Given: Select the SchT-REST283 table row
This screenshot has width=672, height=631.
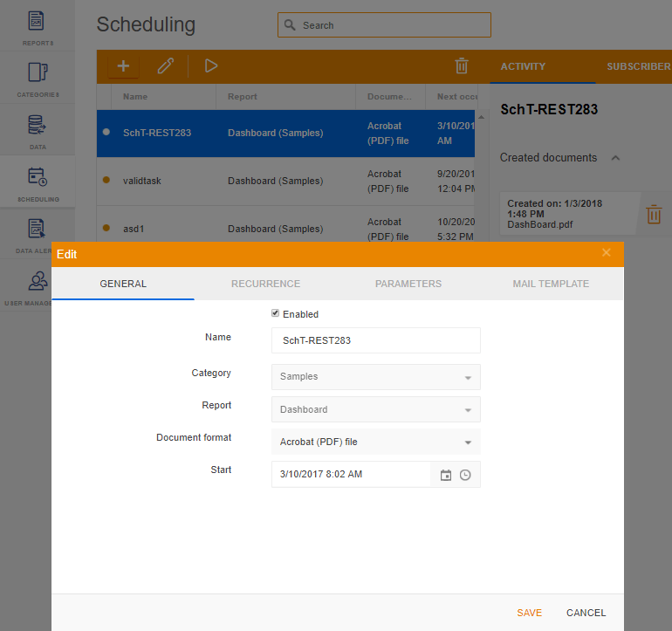Looking at the screenshot, I should [x=286, y=134].
